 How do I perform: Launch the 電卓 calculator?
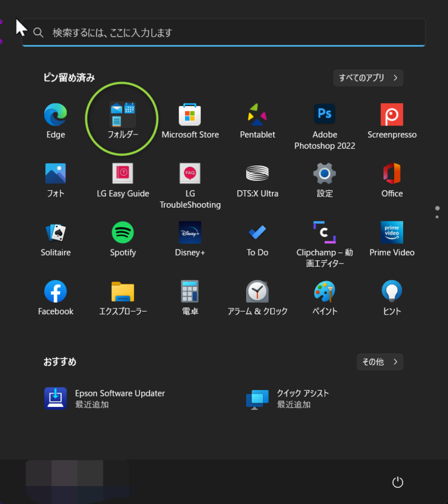[190, 298]
